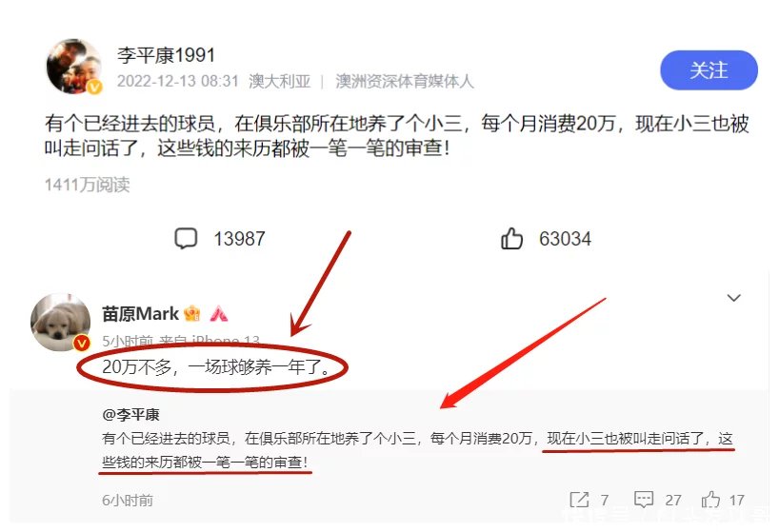Open the 李平康1991 profile avatar
The image size is (779, 532).
(74, 67)
